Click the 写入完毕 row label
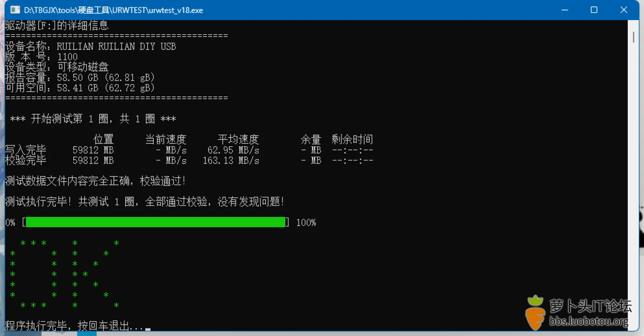Screen dimensions: 644x336 click(x=26, y=150)
